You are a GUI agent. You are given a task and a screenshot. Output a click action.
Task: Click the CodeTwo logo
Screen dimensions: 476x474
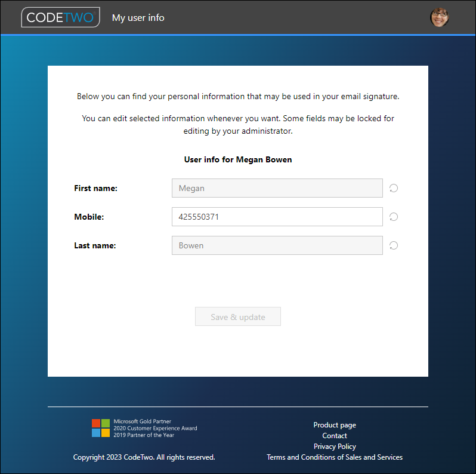click(60, 17)
